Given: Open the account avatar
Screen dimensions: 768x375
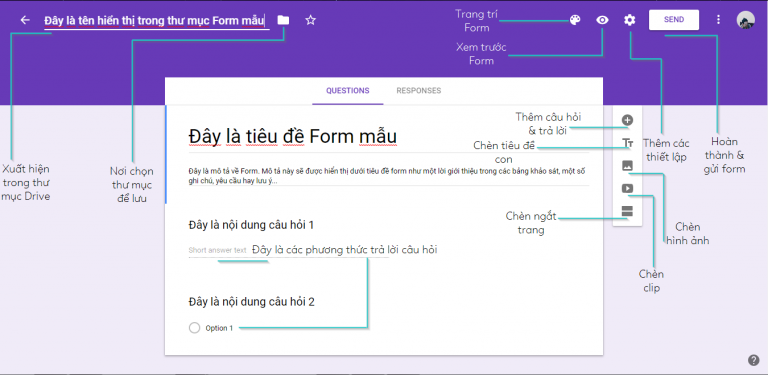Looking at the screenshot, I should pyautogui.click(x=745, y=20).
